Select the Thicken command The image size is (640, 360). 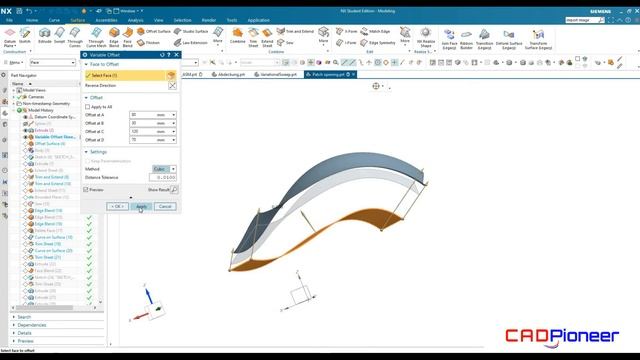coord(149,42)
